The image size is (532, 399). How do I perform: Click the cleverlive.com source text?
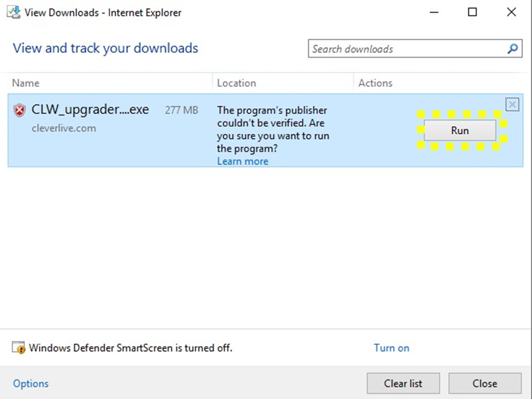tap(64, 128)
